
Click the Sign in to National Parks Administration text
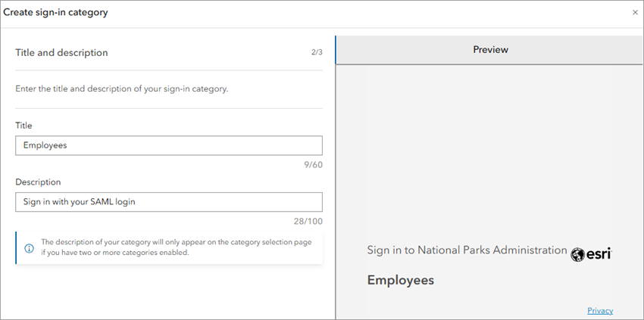click(467, 250)
